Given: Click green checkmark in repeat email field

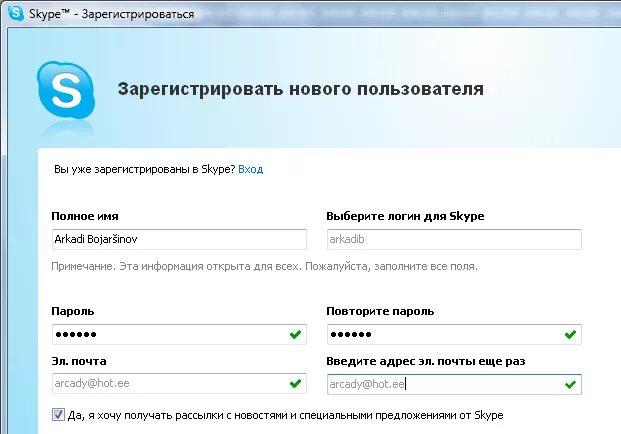Looking at the screenshot, I should click(570, 384).
